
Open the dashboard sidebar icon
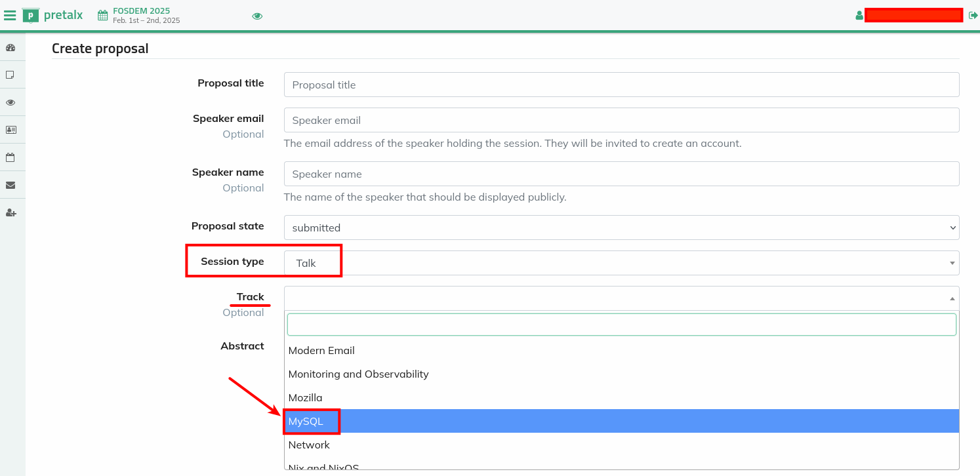[10, 47]
